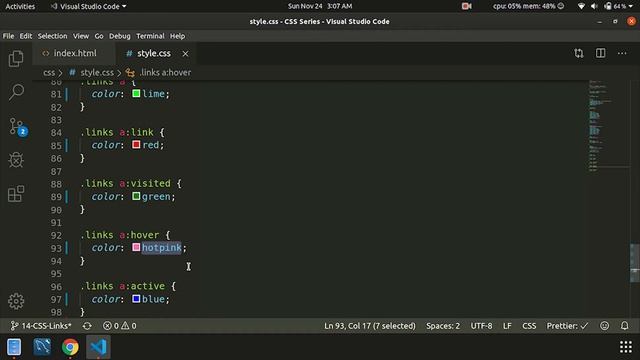The width and height of the screenshot is (640, 360).
Task: Click the lime color swatch
Action: click(136, 93)
